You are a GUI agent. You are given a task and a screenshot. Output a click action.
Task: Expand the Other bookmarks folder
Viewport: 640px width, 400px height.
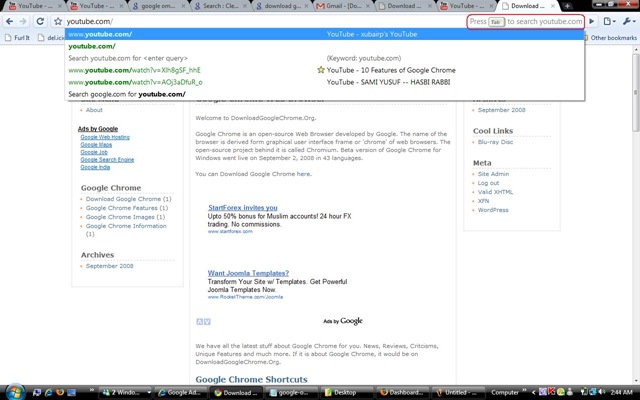click(x=612, y=38)
